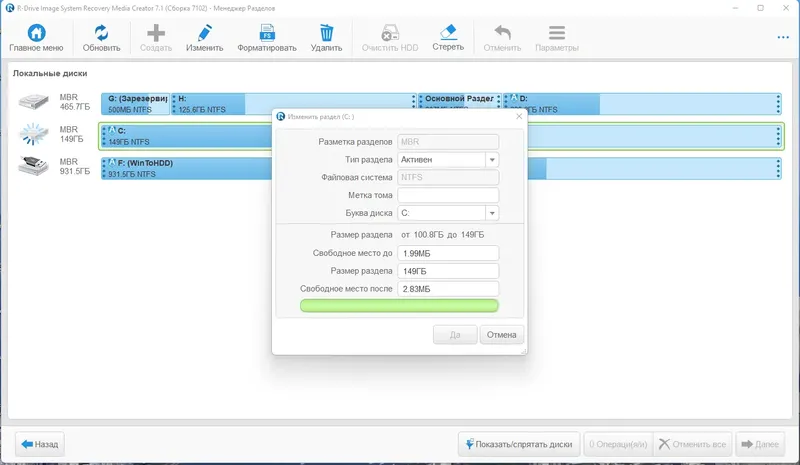Screen dimensions: 800x465
Task: Select the 465.7ГБ MBR disk icon
Action: (34, 102)
